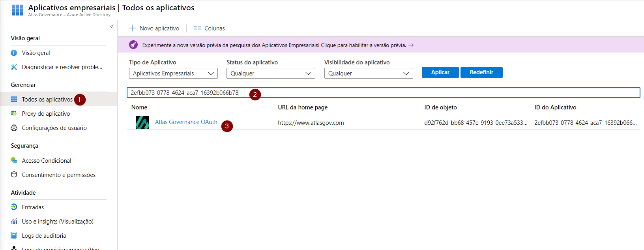The height and width of the screenshot is (250, 644).
Task: Click the Atlas Governance OAuth app logo
Action: (142, 122)
